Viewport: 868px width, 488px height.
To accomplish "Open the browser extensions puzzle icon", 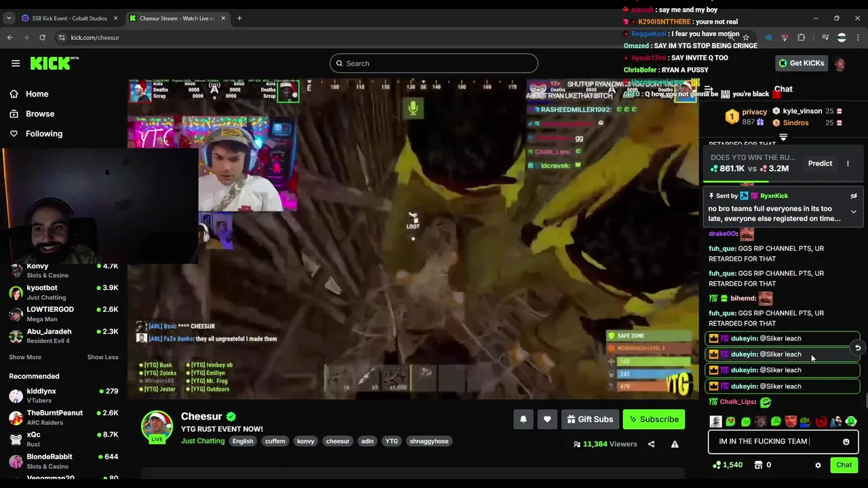I will 802,37.
